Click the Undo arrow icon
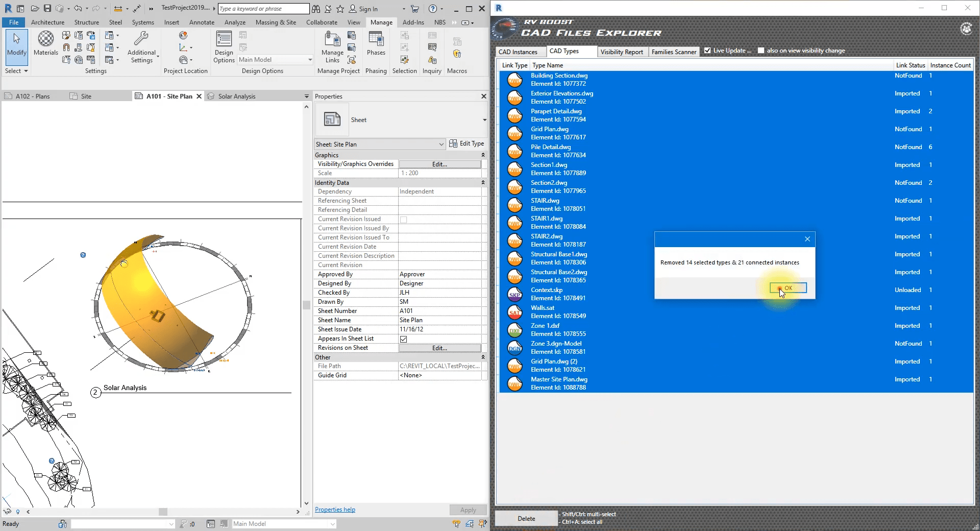The width and height of the screenshot is (980, 531). click(78, 9)
